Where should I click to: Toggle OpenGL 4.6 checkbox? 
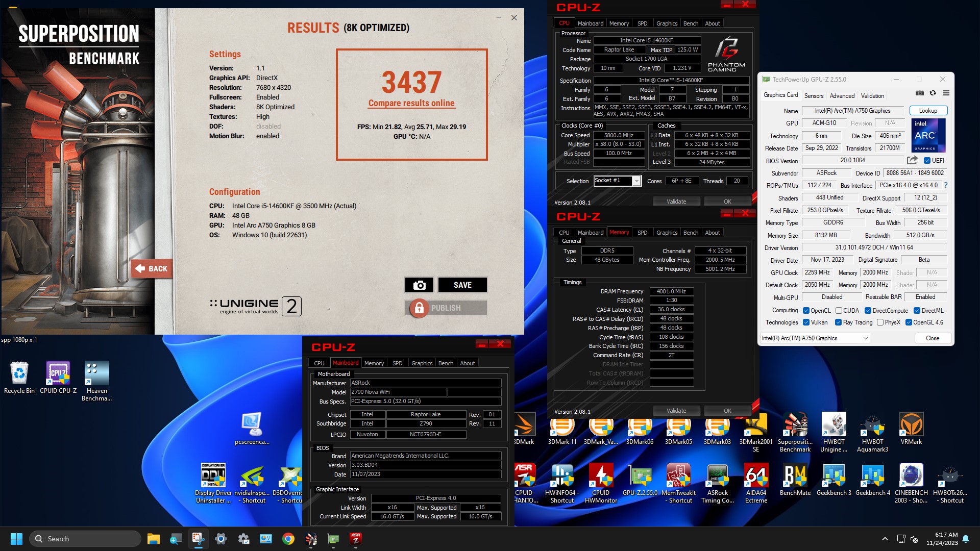tap(909, 322)
